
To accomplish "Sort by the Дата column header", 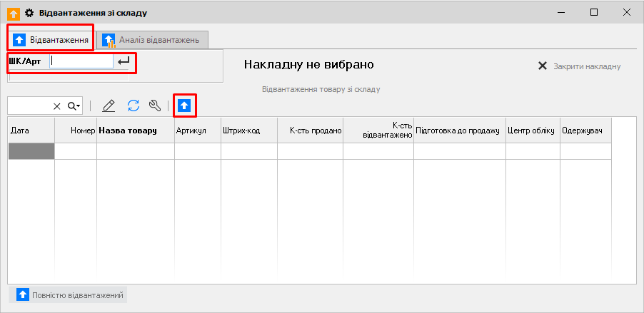I will [x=31, y=130].
